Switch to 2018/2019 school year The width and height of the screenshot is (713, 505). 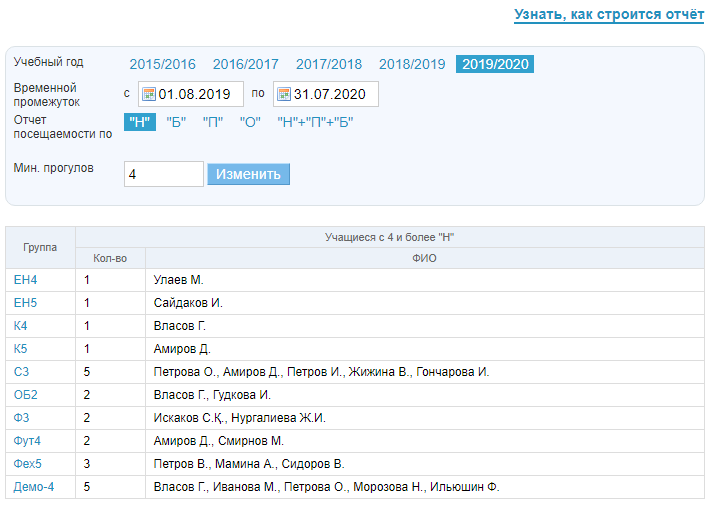click(x=411, y=64)
